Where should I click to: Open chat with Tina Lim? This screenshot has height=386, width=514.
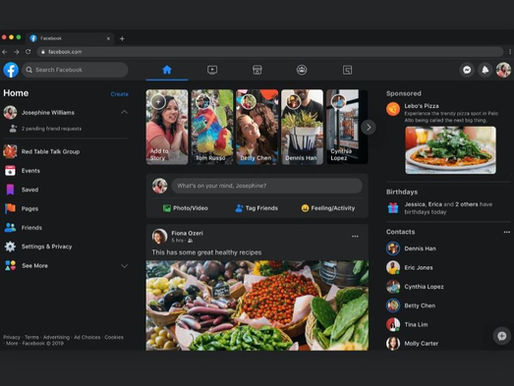tap(416, 324)
